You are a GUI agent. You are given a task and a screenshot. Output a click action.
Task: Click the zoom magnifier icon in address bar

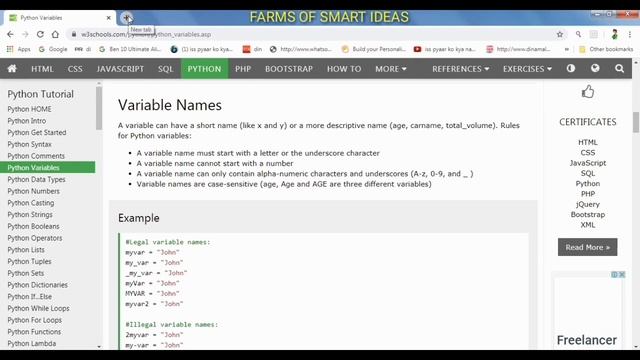coord(578,35)
